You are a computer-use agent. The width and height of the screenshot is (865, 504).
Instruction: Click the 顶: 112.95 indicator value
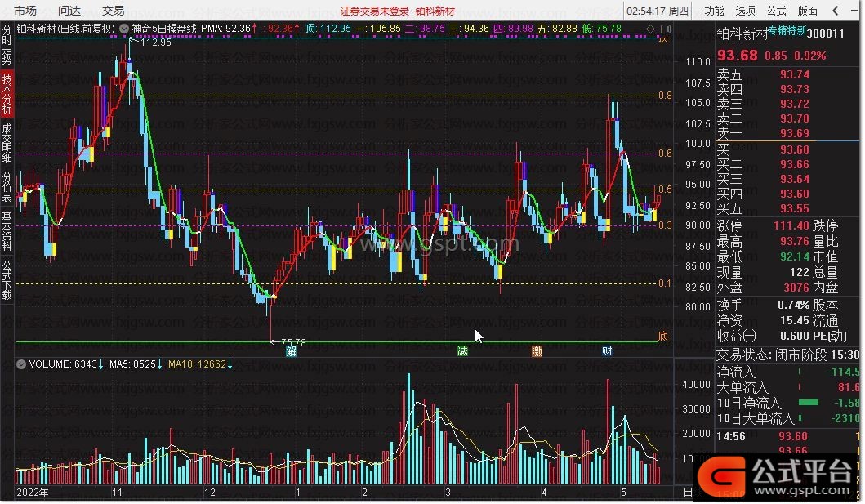pos(329,29)
